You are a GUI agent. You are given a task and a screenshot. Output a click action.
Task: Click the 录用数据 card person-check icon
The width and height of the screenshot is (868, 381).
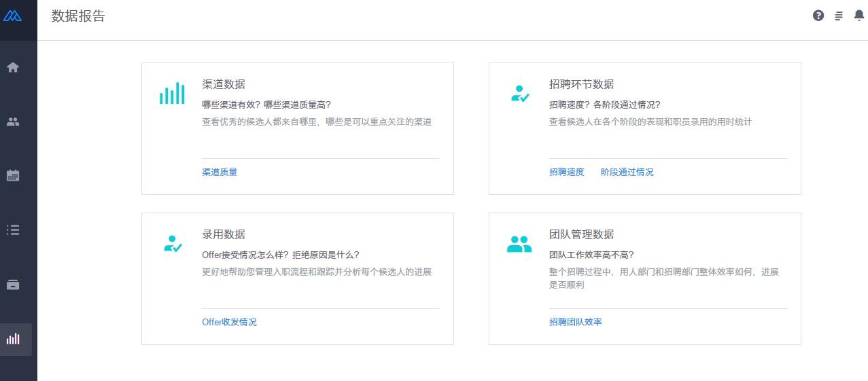[x=173, y=244]
